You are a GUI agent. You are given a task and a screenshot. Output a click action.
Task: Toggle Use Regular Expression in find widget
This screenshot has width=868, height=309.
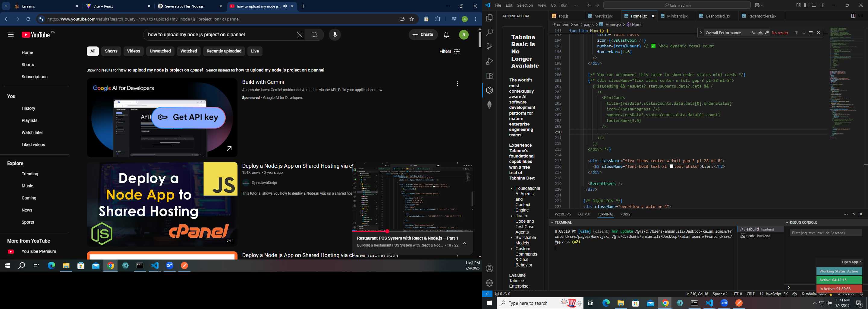[x=766, y=33]
